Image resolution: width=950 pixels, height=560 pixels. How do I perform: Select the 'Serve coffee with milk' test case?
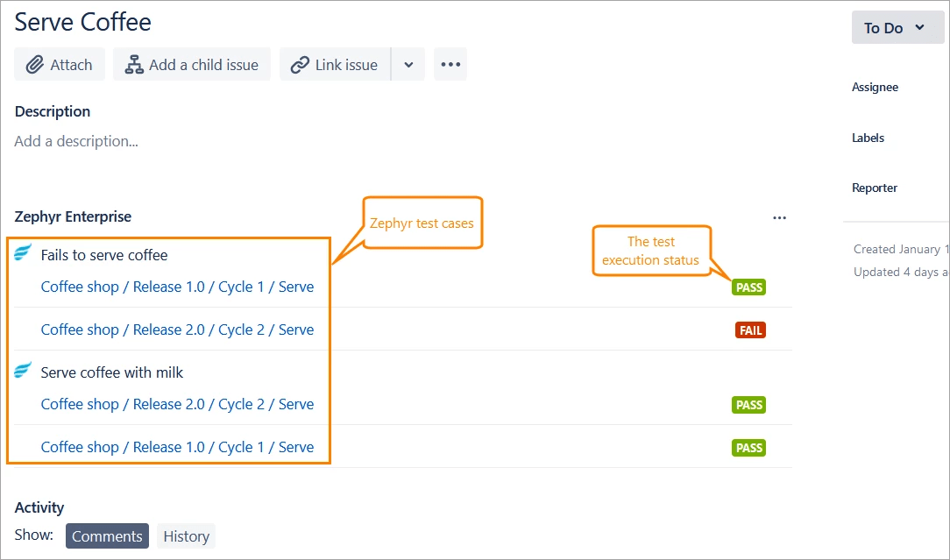coord(112,372)
